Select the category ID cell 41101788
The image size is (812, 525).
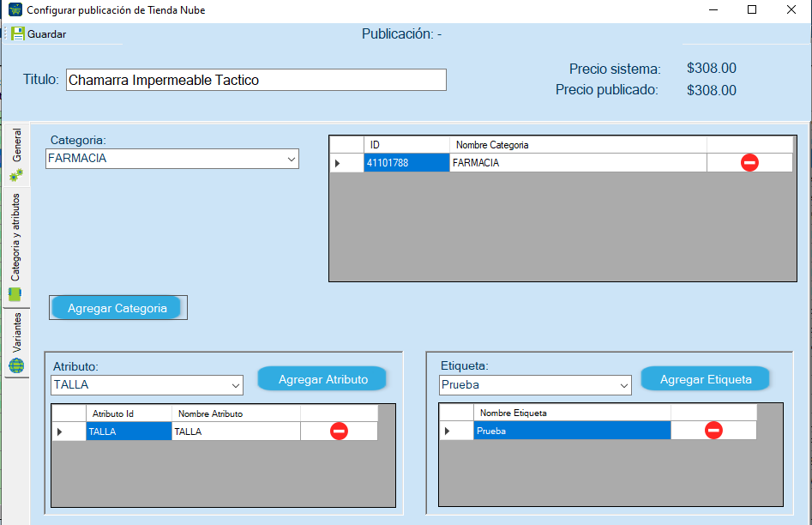[x=406, y=163]
